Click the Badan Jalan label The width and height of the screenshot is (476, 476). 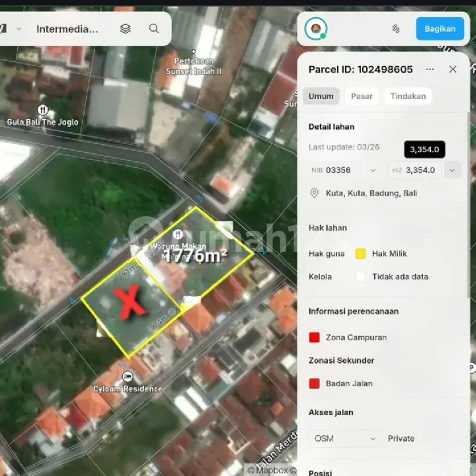(349, 383)
